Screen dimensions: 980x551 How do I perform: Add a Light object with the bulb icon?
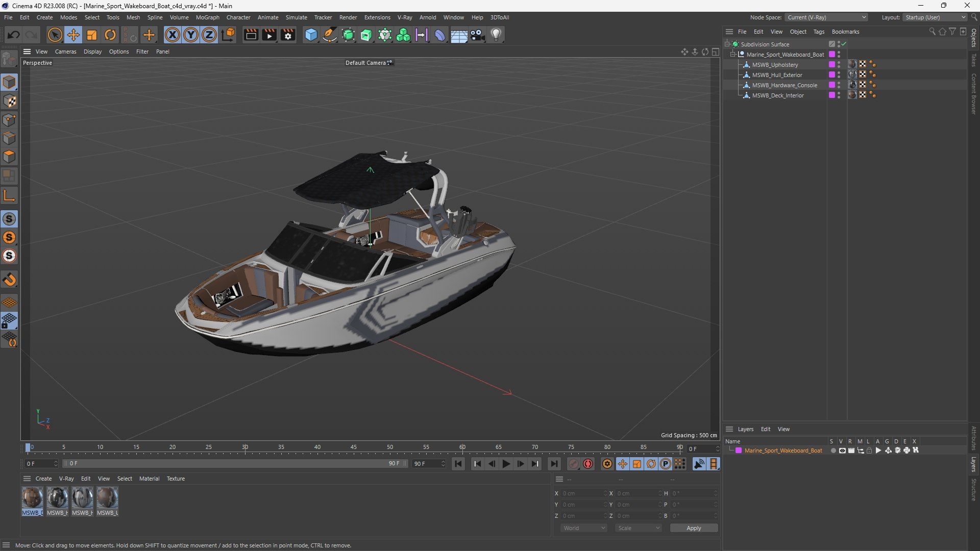(496, 35)
